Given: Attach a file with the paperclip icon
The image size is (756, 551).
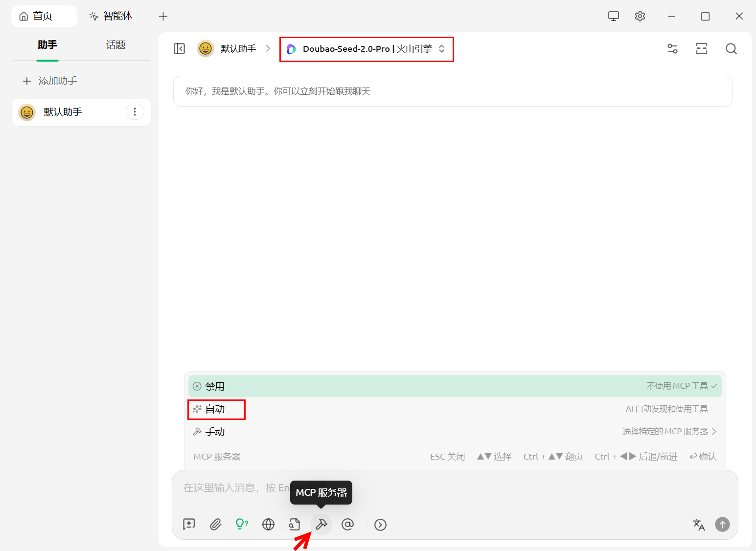Looking at the screenshot, I should pyautogui.click(x=215, y=525).
